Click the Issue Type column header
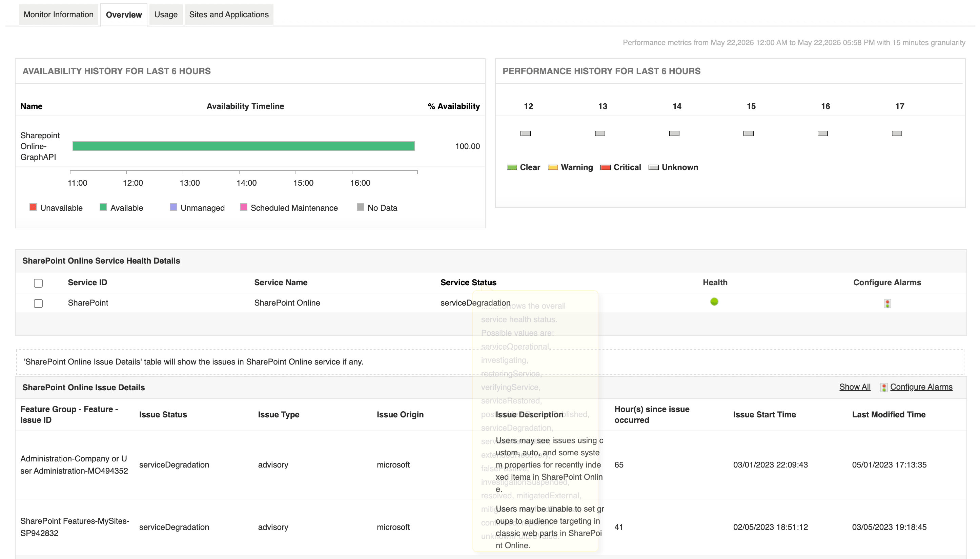980x559 pixels. tap(279, 415)
